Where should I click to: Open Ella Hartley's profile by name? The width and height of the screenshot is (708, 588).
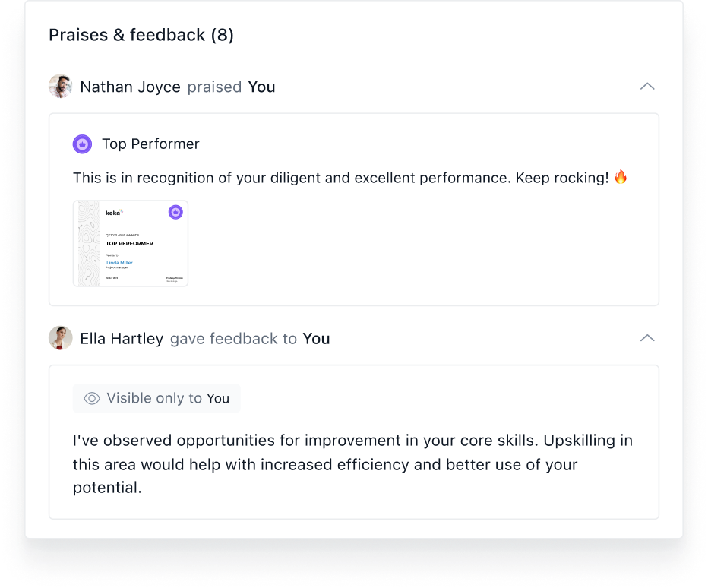tap(122, 338)
